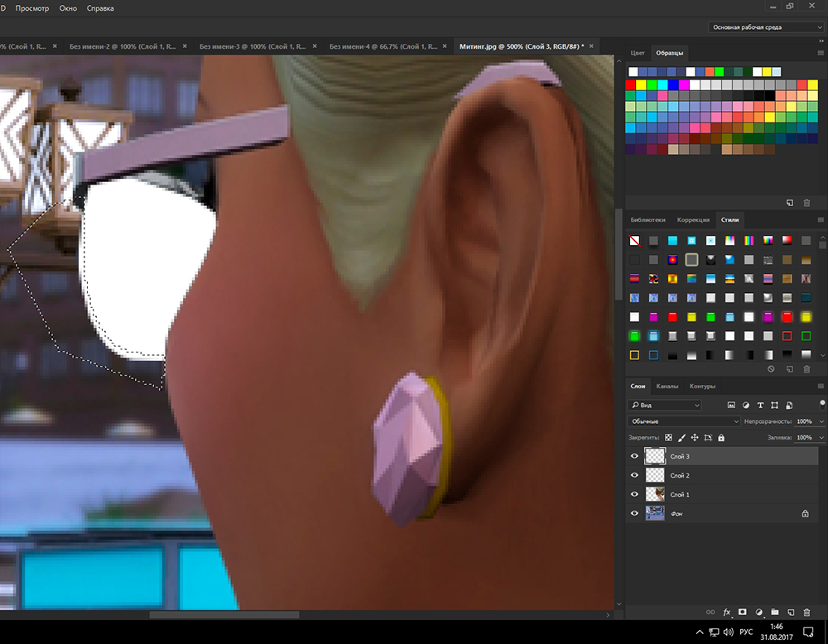Delete layer using the trash icon
This screenshot has height=644, width=828.
pyautogui.click(x=806, y=612)
